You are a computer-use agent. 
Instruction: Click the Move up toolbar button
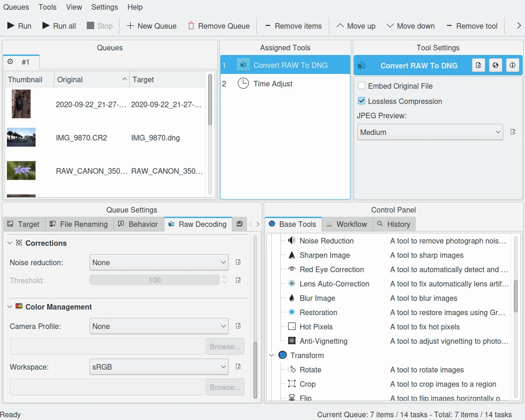pos(356,26)
